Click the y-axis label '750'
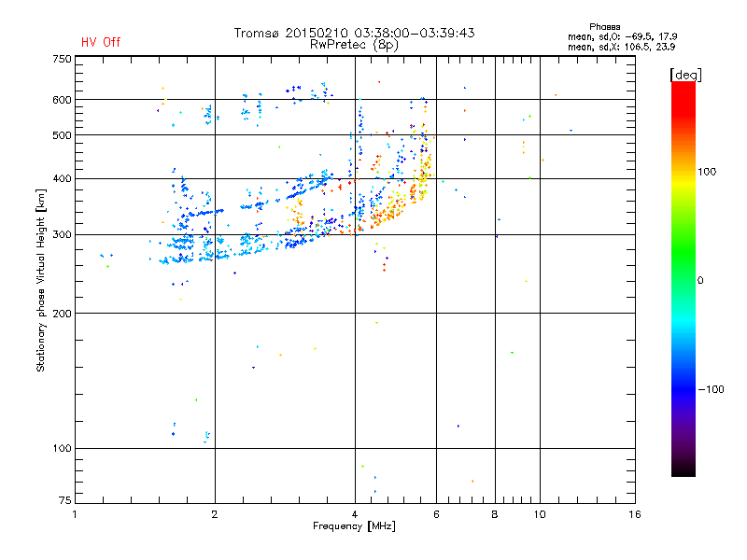The width and height of the screenshot is (747, 560). coord(62,59)
